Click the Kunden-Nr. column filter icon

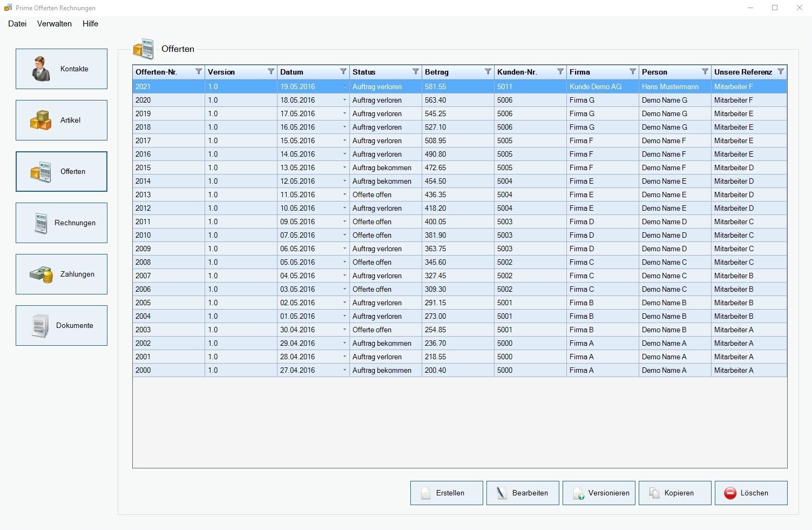point(560,72)
